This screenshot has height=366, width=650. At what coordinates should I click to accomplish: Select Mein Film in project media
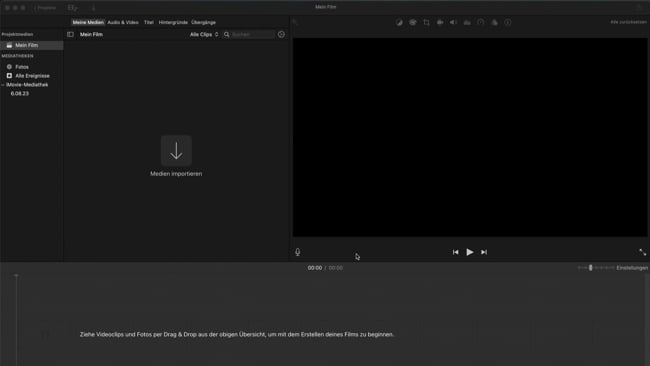coord(32,45)
